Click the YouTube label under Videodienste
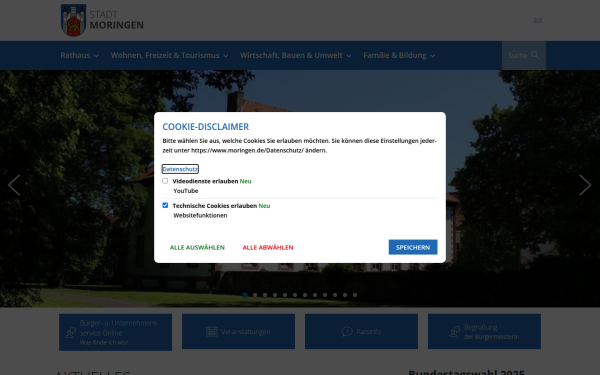 [186, 191]
